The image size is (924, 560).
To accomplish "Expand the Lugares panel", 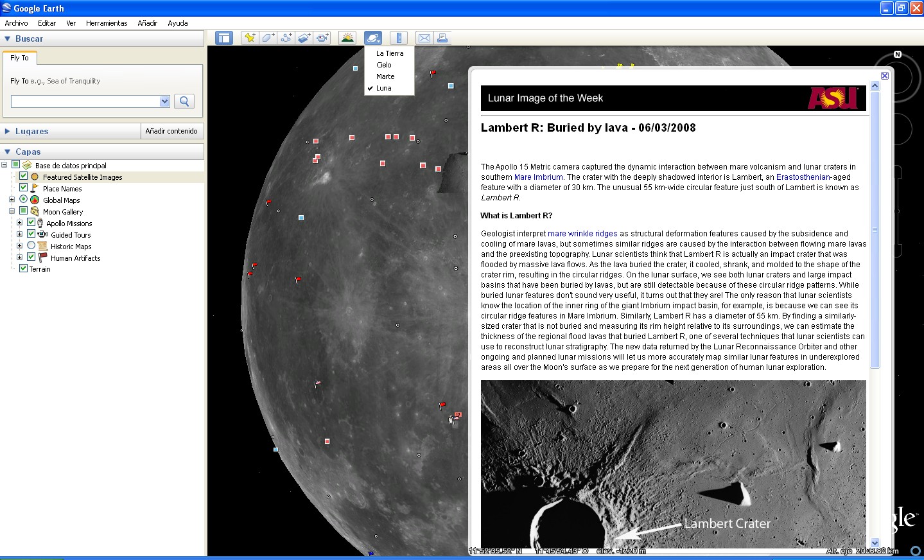I will coord(8,131).
